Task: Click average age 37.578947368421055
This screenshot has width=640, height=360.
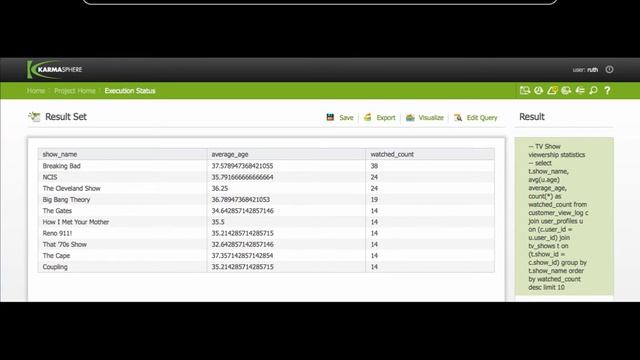Action: click(x=242, y=166)
